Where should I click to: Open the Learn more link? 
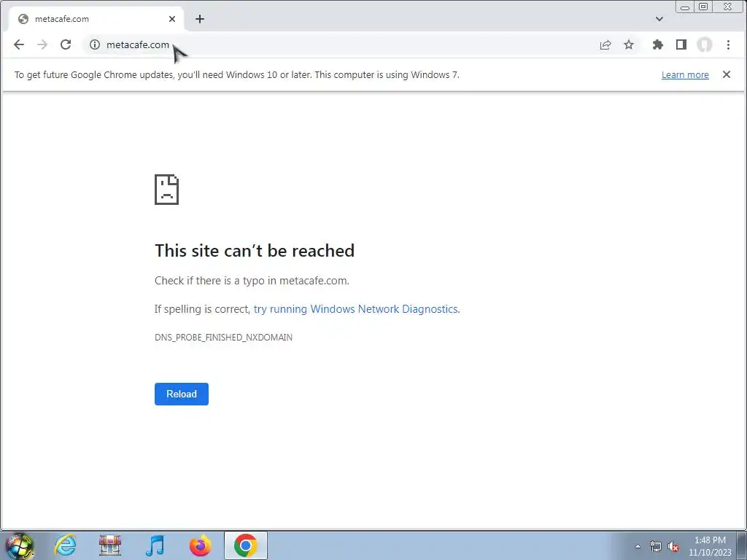click(685, 75)
